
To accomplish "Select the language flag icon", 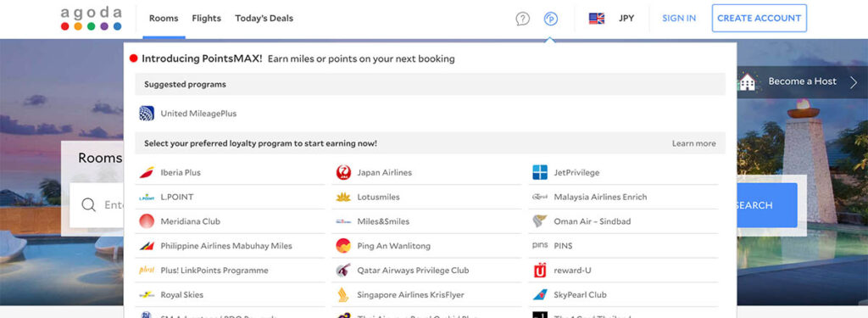I will pyautogui.click(x=597, y=19).
